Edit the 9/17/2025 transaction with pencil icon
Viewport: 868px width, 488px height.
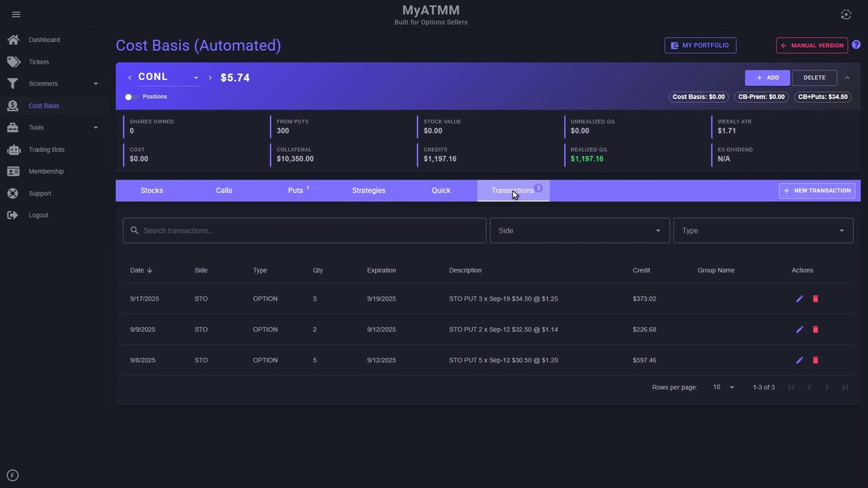[800, 298]
